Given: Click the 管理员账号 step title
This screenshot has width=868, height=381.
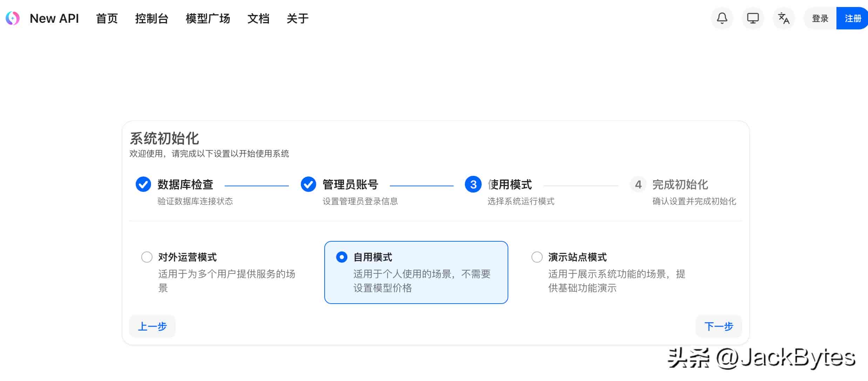Looking at the screenshot, I should click(351, 185).
